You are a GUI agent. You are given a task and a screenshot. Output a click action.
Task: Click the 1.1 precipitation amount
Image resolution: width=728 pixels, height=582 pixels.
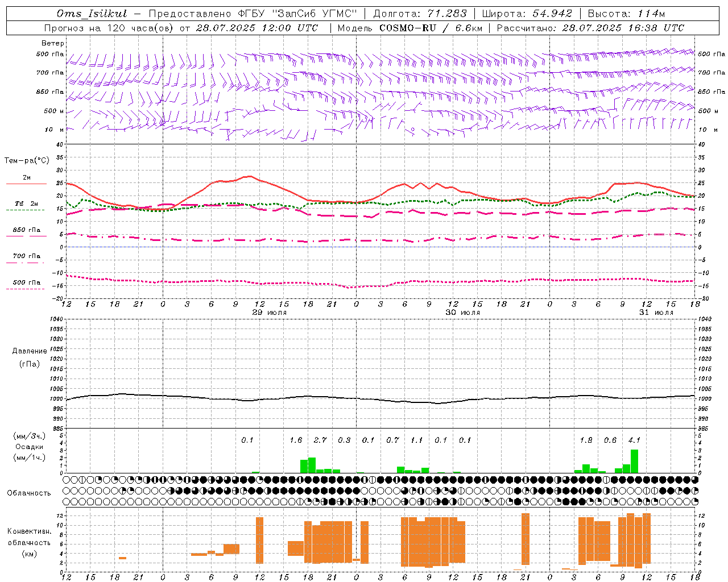(x=417, y=440)
